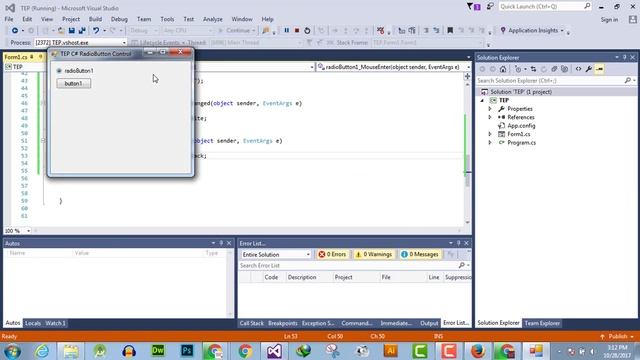
Task: Save all files in toolbar
Action: (x=82, y=31)
